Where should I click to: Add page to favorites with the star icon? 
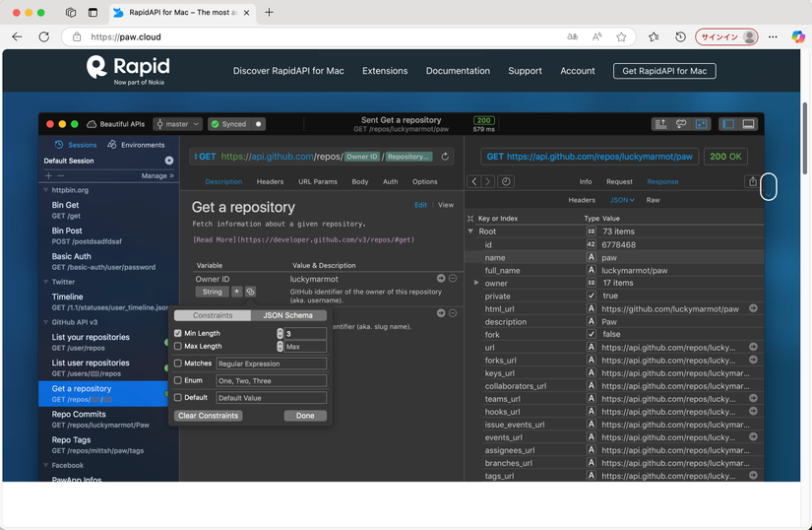(621, 36)
